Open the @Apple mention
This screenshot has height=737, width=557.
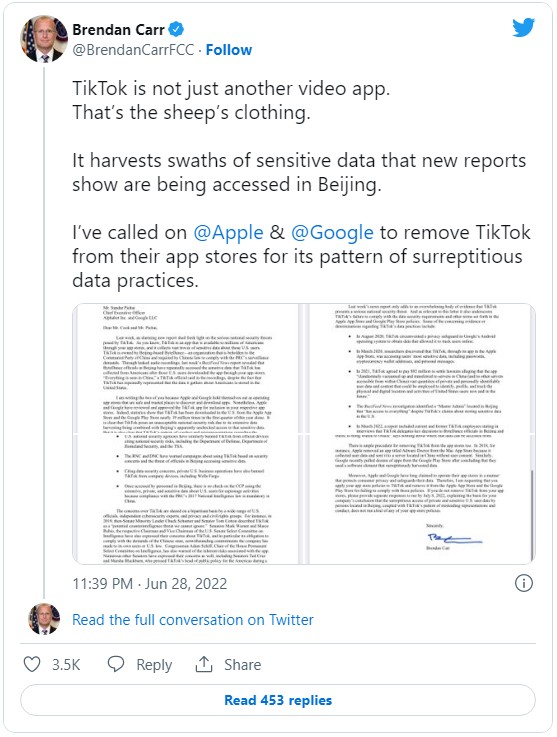(228, 233)
